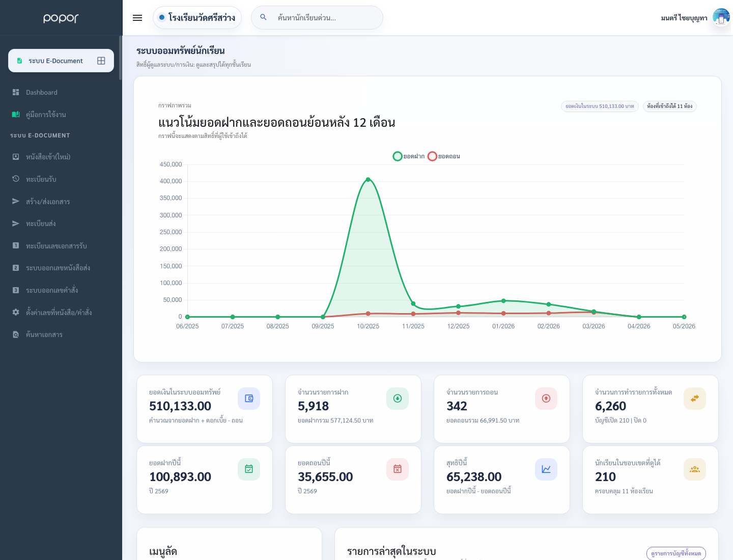
Task: Click the ทะเบียนรับ history icon
Action: click(x=16, y=179)
